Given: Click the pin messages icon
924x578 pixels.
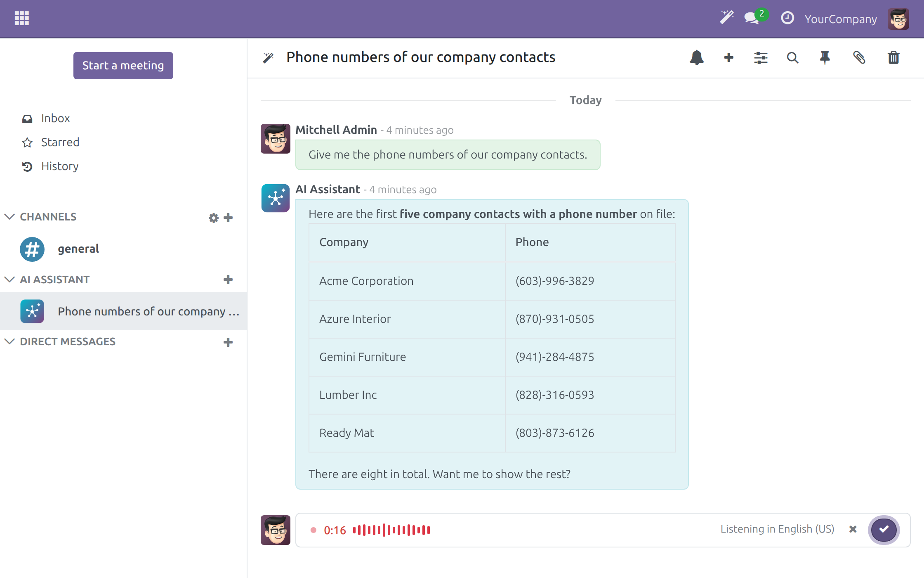Looking at the screenshot, I should (x=825, y=57).
